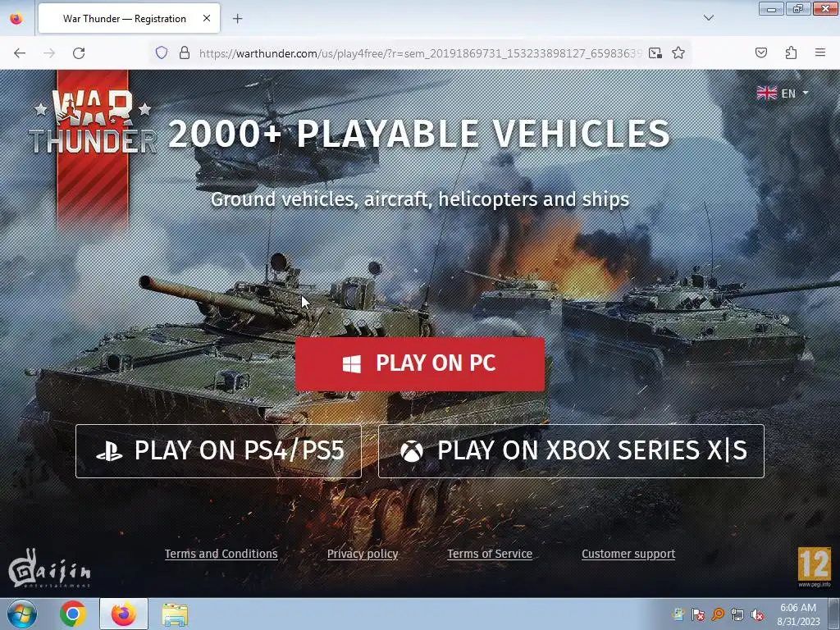840x630 pixels.
Task: Click the PEGI 12 rating badge
Action: pyautogui.click(x=814, y=566)
